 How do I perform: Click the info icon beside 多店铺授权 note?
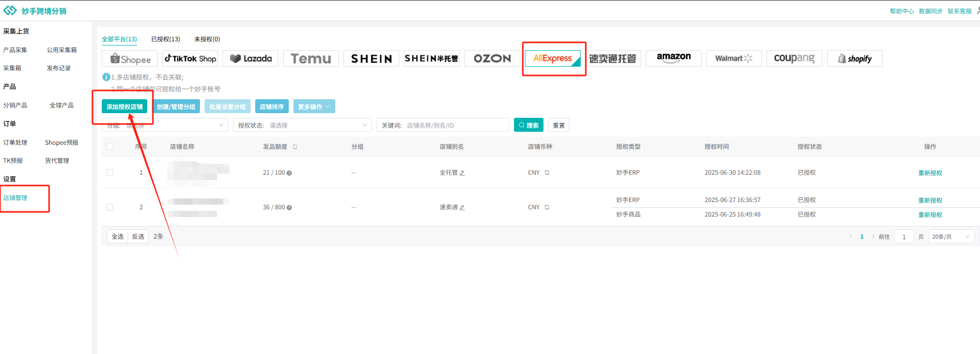coord(106,77)
